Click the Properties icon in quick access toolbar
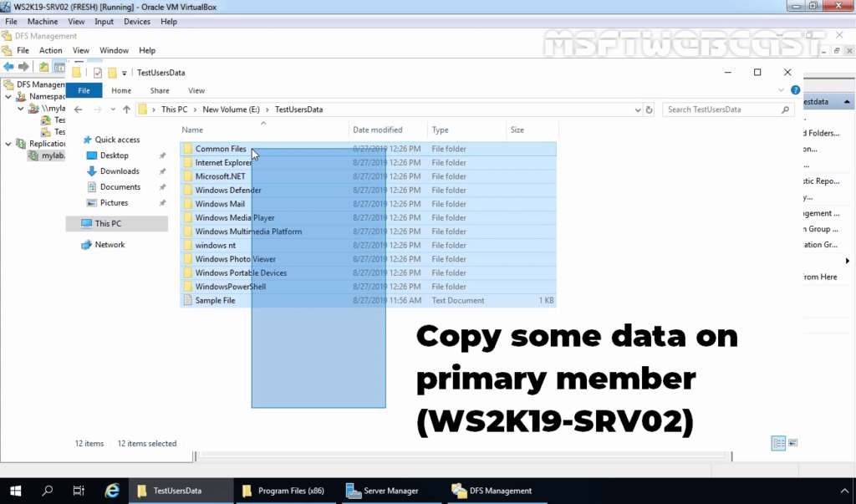Image resolution: width=856 pixels, height=504 pixels. tap(98, 73)
